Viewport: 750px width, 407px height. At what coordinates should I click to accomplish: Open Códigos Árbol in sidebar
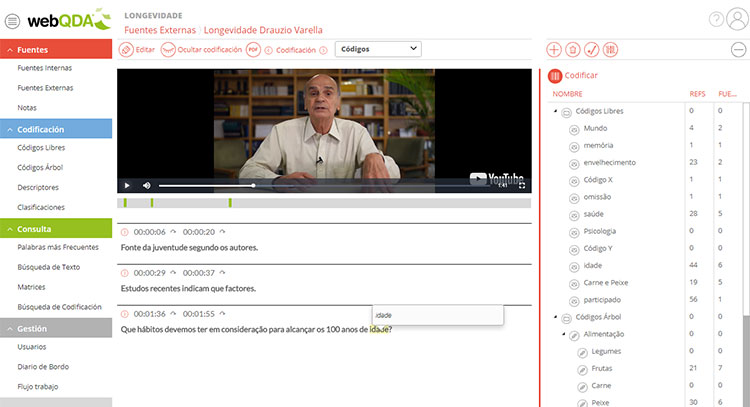[x=40, y=167]
